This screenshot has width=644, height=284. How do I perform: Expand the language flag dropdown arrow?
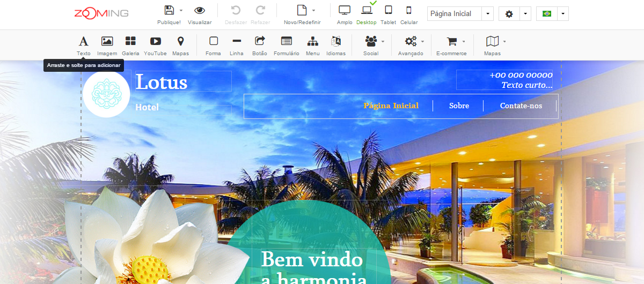coord(563,14)
